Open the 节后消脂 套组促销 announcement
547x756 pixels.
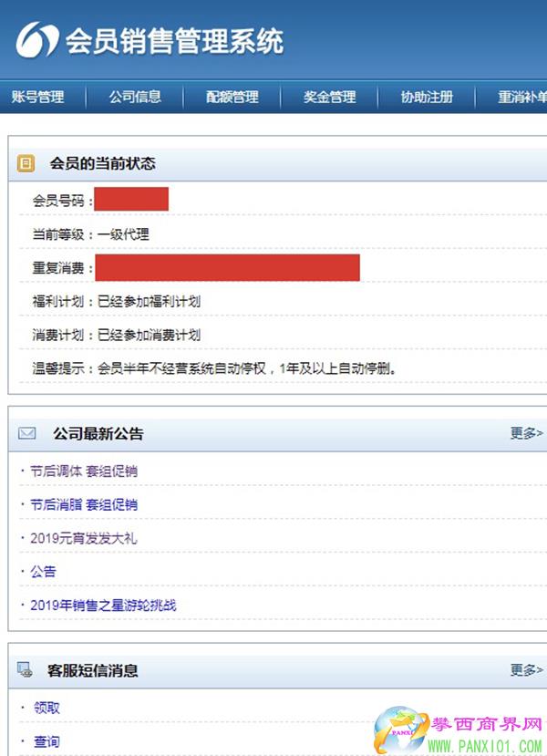tap(84, 504)
